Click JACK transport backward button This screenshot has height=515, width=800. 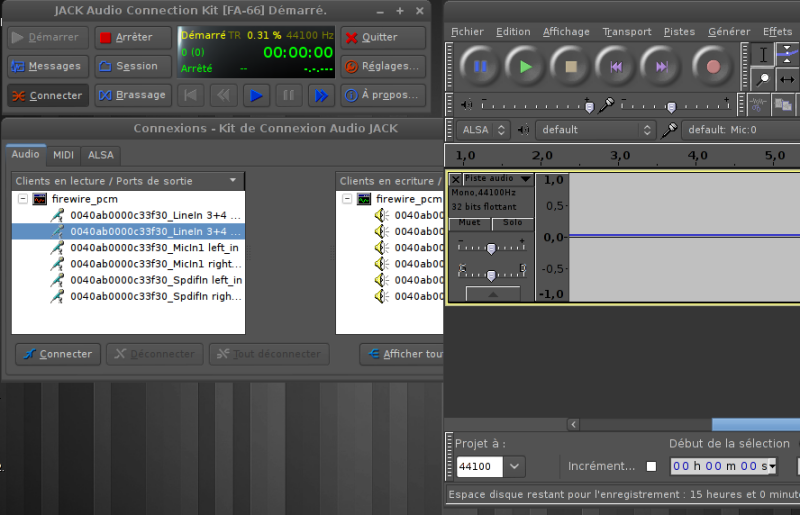coord(223,95)
